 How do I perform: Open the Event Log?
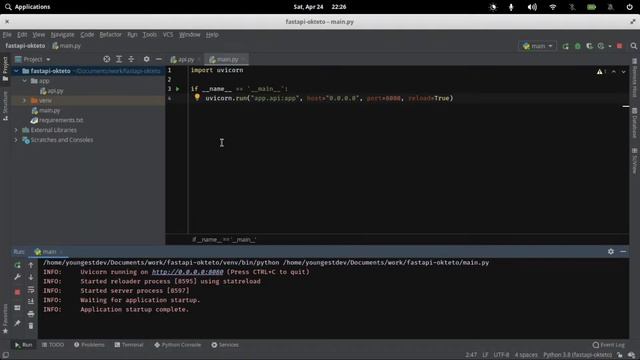[609, 345]
